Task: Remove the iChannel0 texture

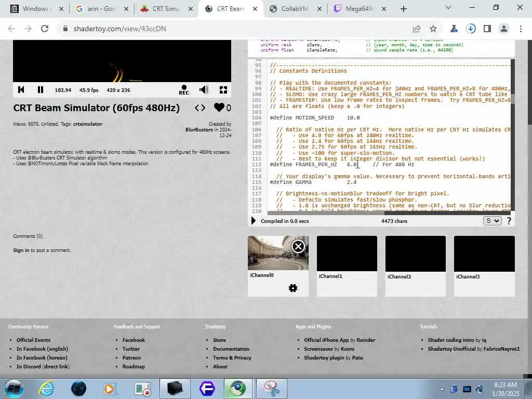Action: coord(298,247)
